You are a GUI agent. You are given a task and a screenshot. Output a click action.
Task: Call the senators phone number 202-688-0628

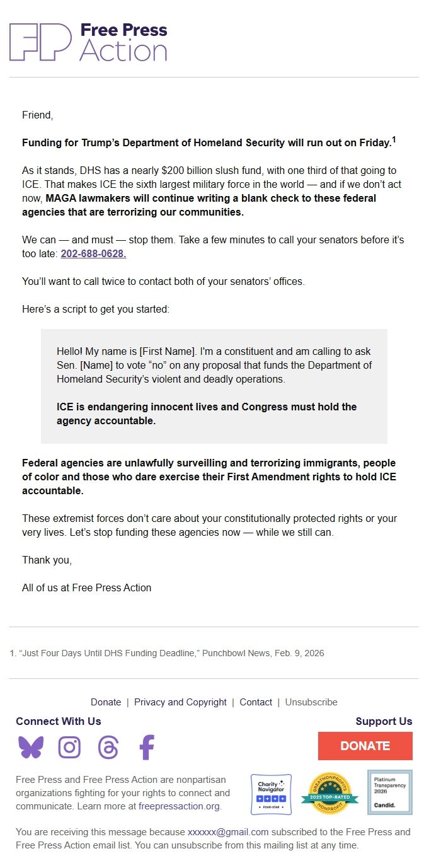coord(93,254)
